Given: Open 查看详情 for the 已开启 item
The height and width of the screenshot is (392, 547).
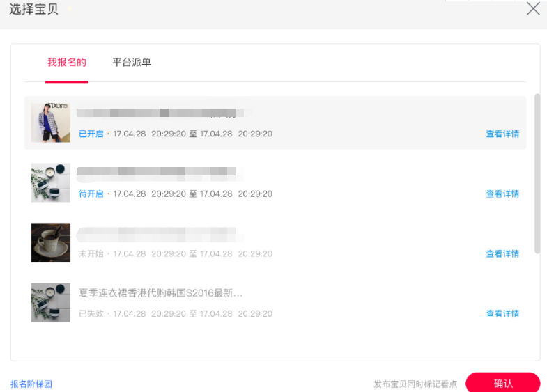Looking at the screenshot, I should (502, 134).
